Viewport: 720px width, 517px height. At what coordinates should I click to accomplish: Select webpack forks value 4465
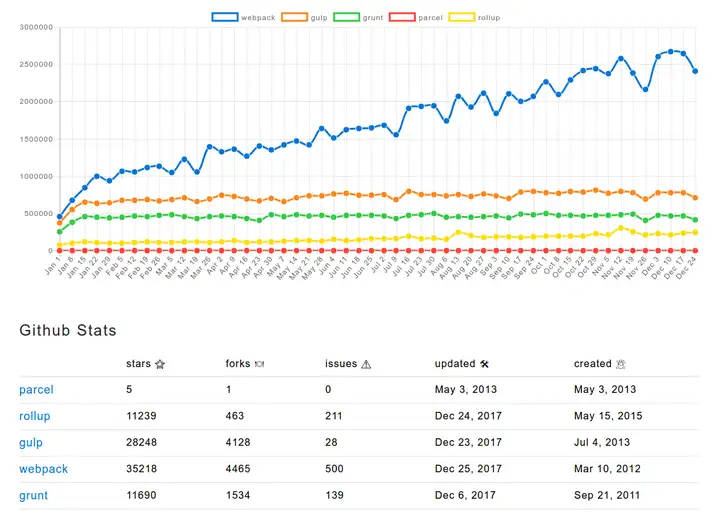click(238, 469)
